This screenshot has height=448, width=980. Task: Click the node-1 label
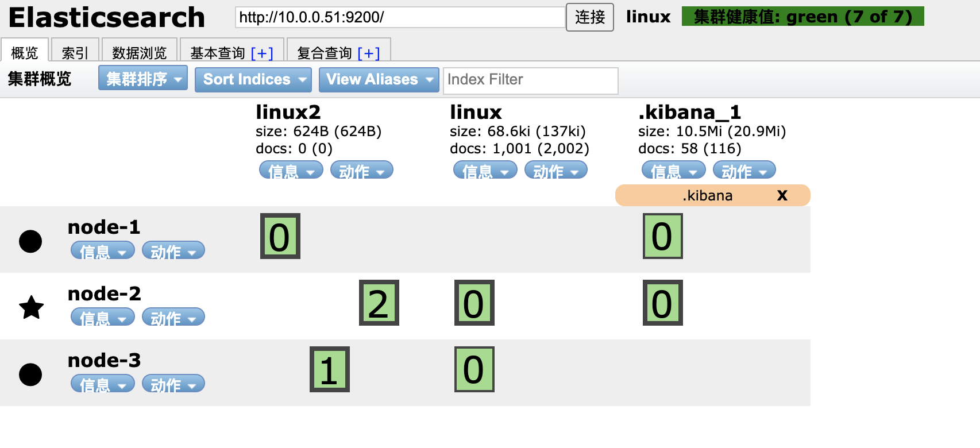coord(104,227)
